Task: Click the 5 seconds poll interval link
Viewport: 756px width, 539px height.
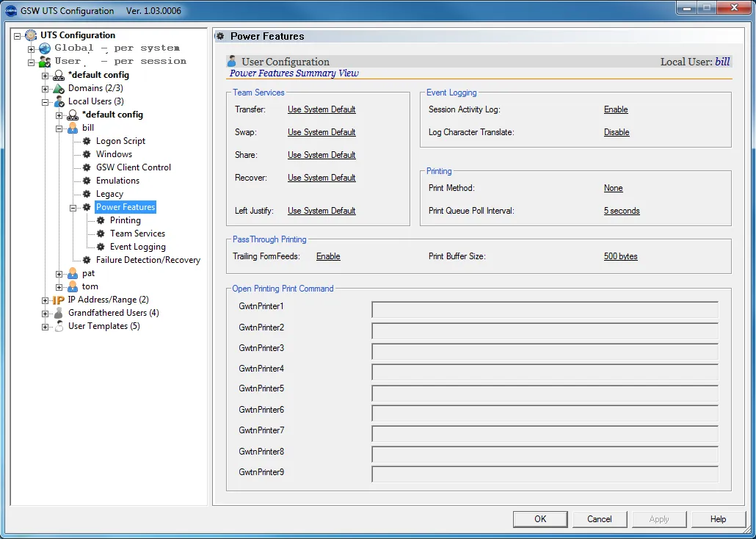Action: pos(622,211)
